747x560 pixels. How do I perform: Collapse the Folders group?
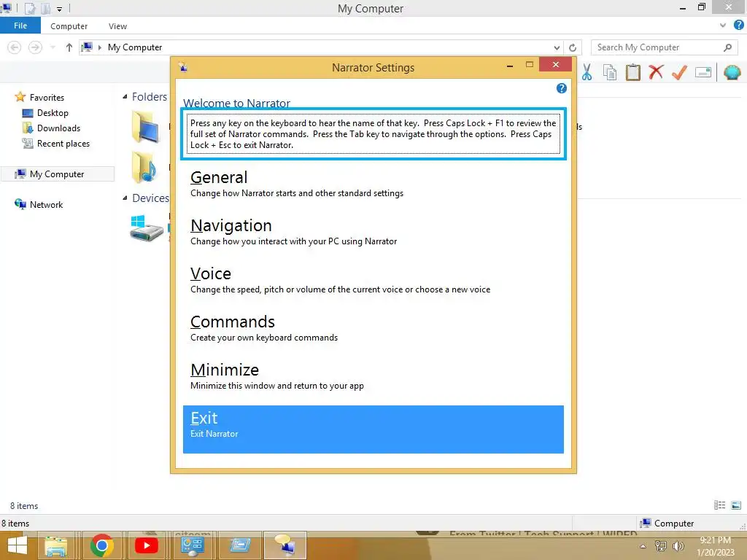[x=125, y=97]
